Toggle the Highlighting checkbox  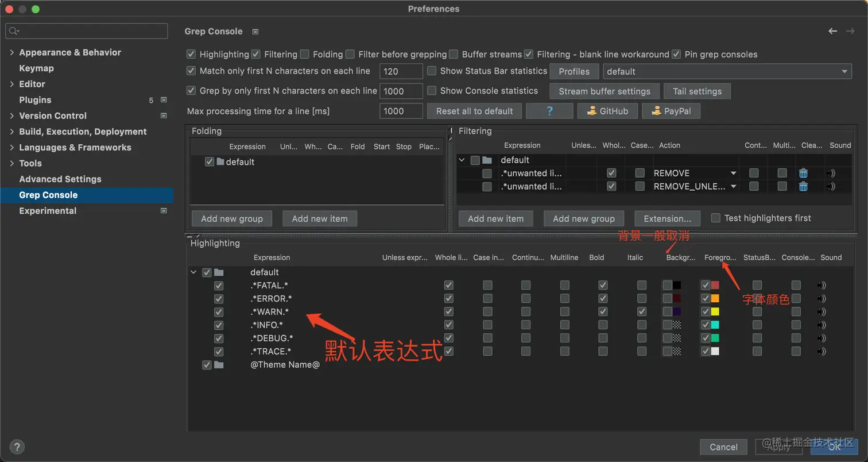coord(192,55)
